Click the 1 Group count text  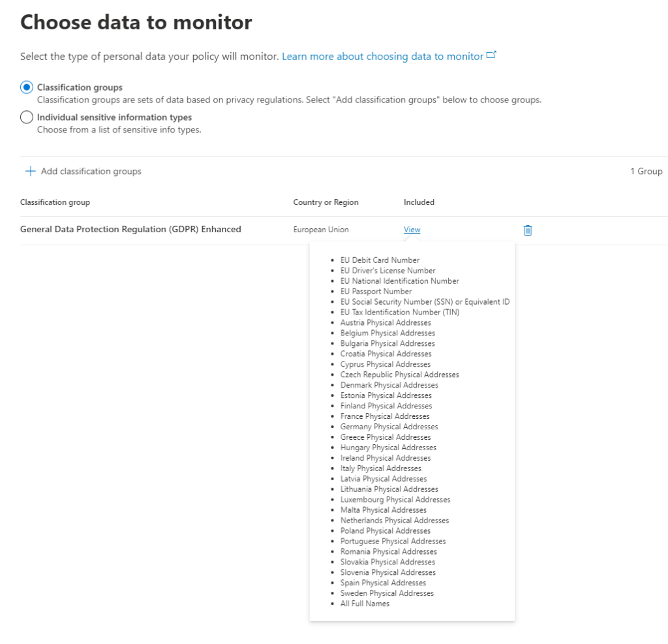click(646, 172)
